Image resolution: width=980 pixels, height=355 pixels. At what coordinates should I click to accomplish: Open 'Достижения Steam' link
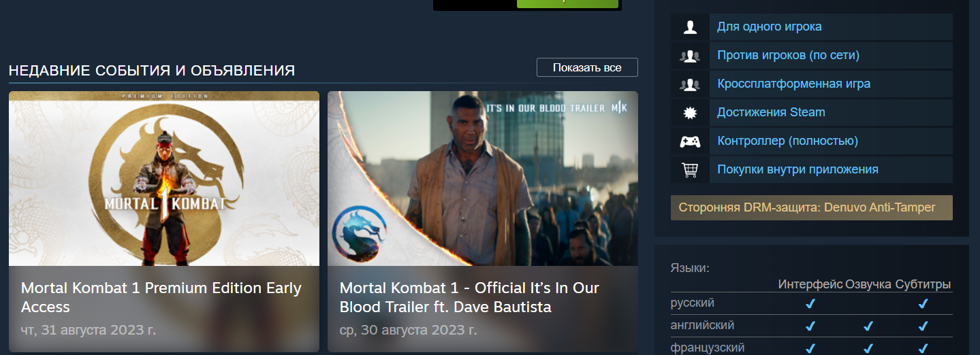tap(771, 112)
